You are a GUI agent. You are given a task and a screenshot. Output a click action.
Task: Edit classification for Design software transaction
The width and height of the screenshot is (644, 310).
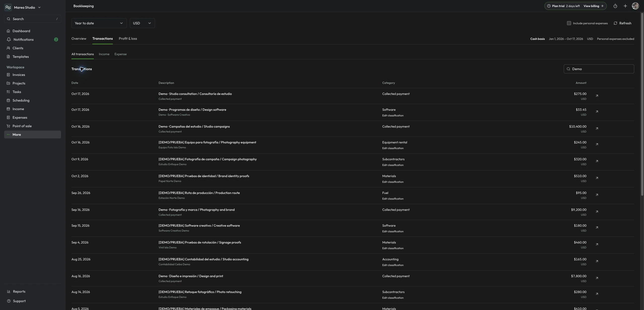coord(393,115)
